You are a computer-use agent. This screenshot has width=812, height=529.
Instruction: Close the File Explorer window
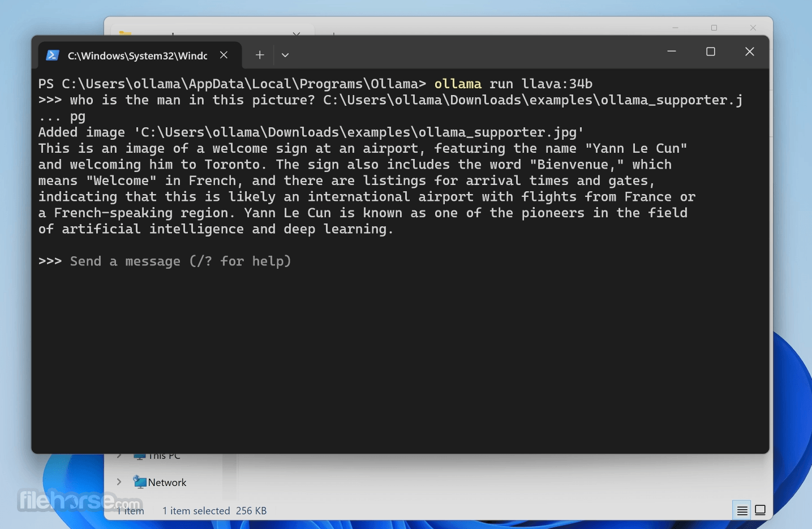coord(753,28)
